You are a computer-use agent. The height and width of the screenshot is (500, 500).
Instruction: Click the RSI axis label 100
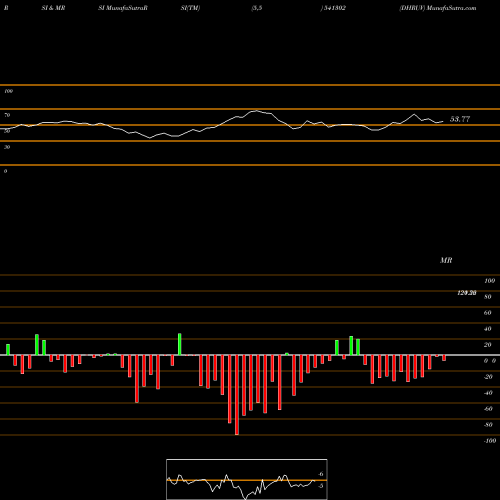tap(8, 91)
